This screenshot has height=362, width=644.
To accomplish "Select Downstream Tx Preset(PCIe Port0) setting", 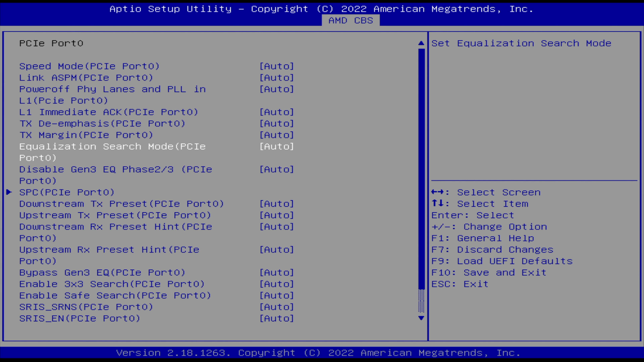I will point(121,204).
